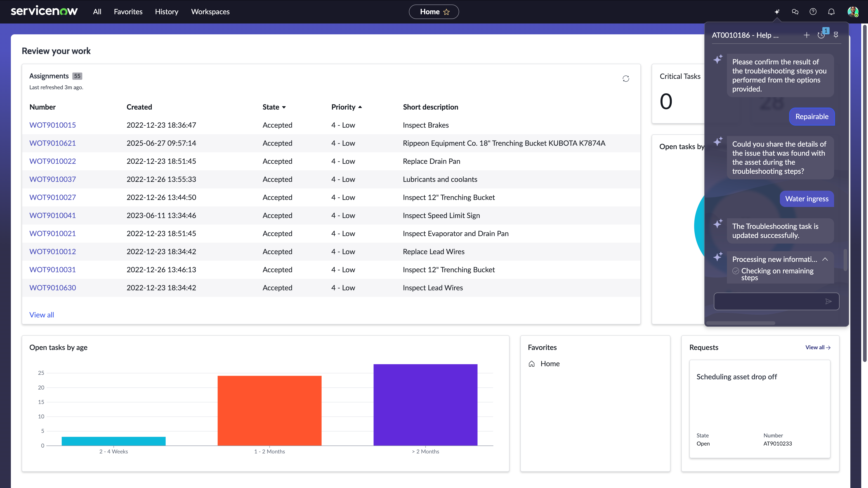Refresh the Assignments list

626,79
